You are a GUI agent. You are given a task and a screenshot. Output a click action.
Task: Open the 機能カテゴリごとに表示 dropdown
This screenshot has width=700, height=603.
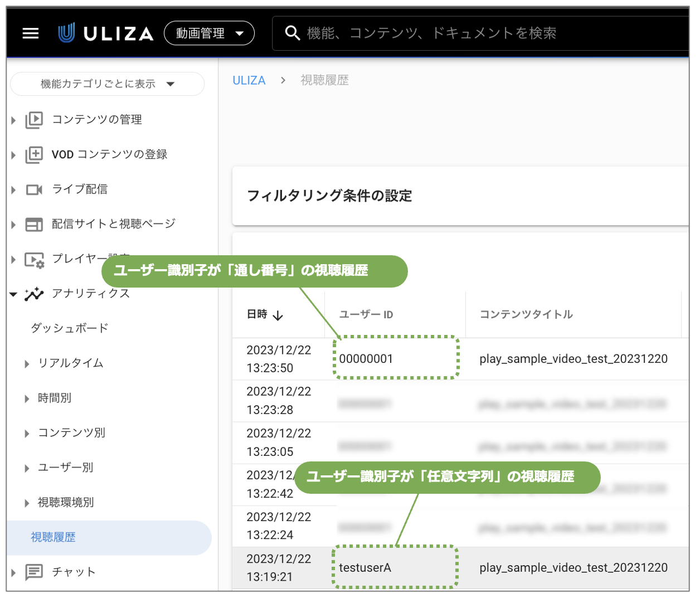point(107,84)
